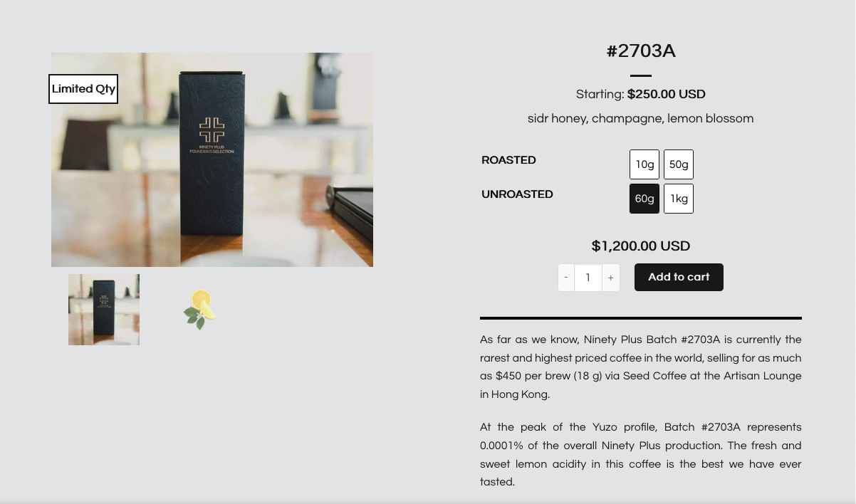Click the #2703A product title
Screen dimensions: 856x504
641,51
